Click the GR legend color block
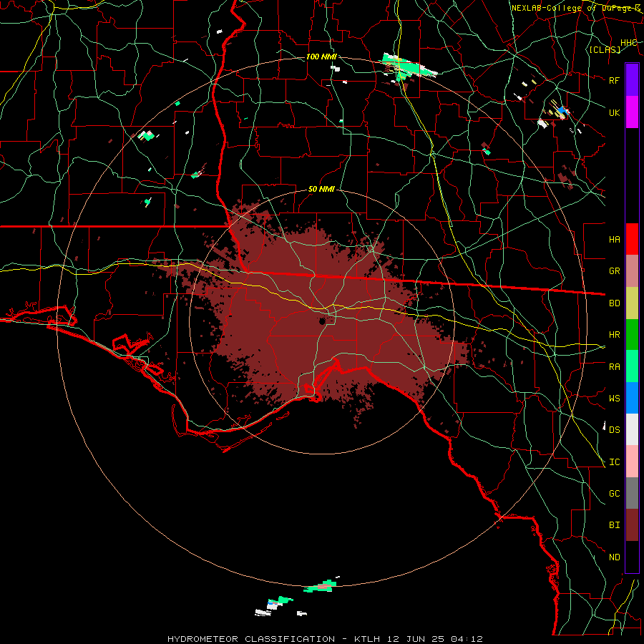 pos(632,271)
